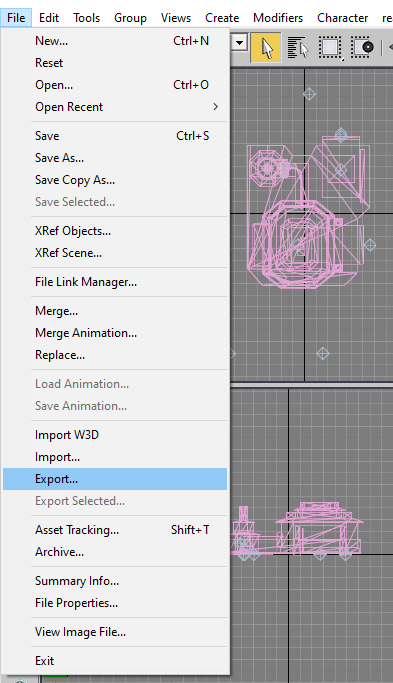393x683 pixels.
Task: Choose Archive... menu entry
Action: point(115,552)
